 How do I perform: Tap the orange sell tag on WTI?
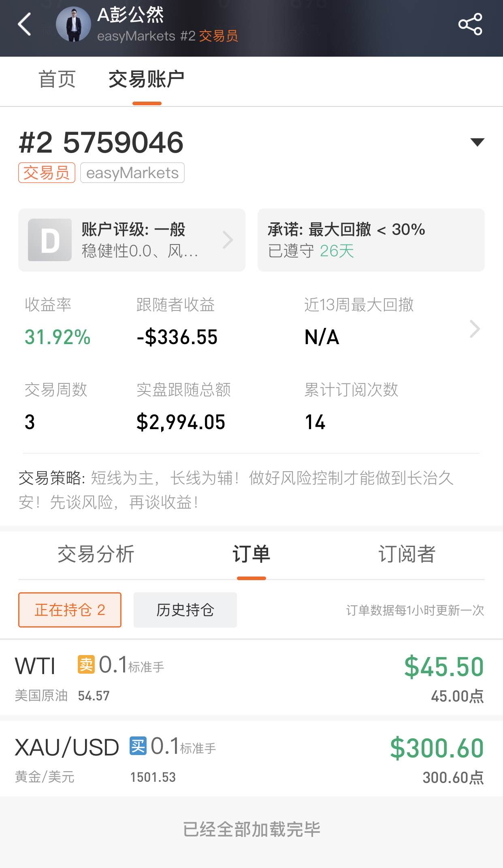tap(86, 664)
